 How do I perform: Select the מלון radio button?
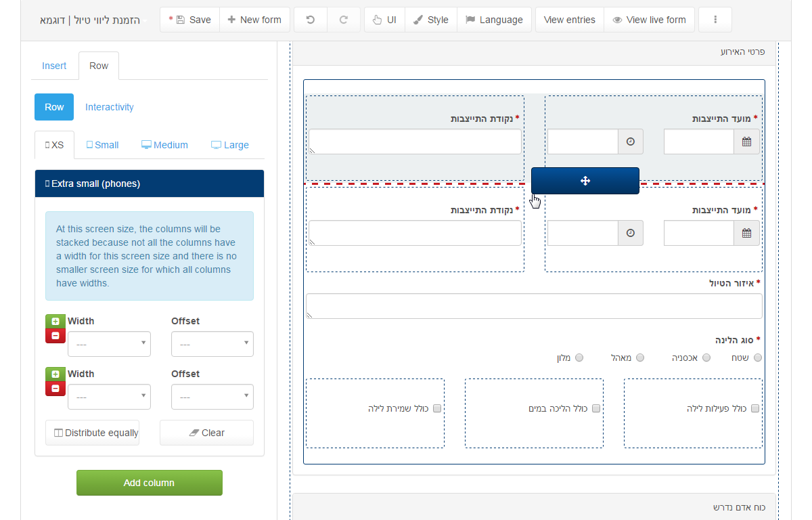[x=579, y=357]
